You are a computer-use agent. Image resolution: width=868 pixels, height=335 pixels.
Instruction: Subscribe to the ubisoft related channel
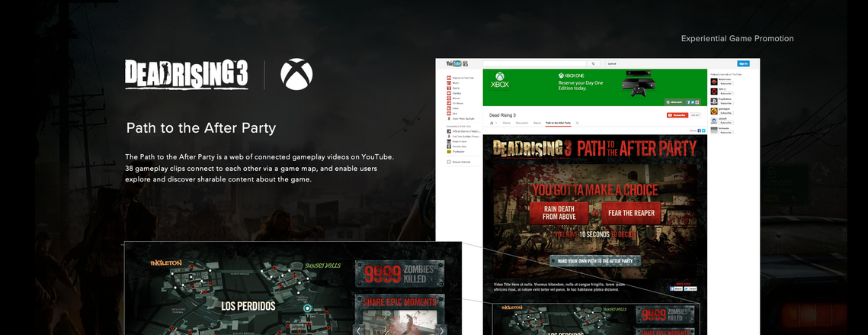click(x=726, y=123)
